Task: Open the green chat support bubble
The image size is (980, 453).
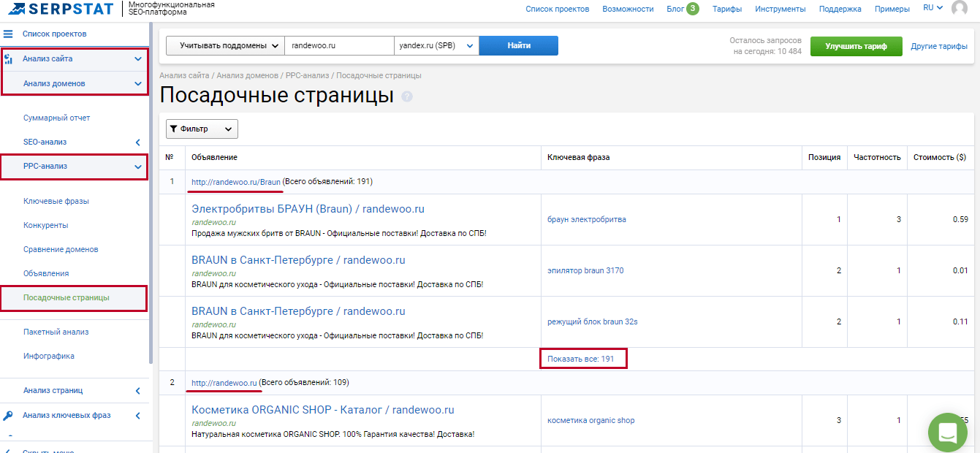Action: [947, 432]
